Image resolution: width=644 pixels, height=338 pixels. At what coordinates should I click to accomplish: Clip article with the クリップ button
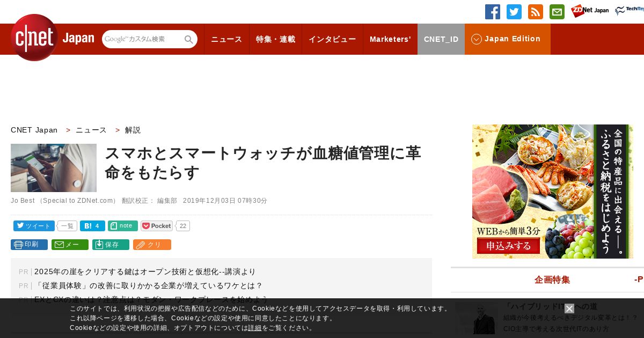coord(152,245)
